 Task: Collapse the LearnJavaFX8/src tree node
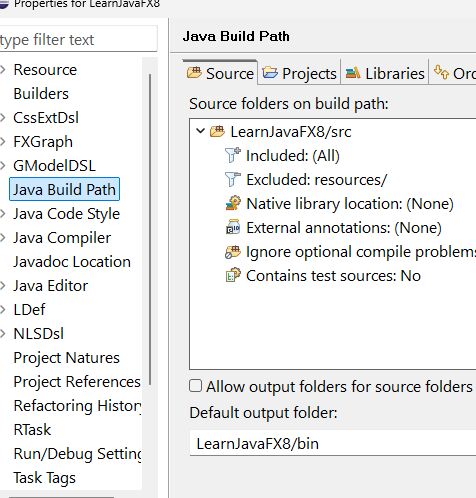(200, 131)
